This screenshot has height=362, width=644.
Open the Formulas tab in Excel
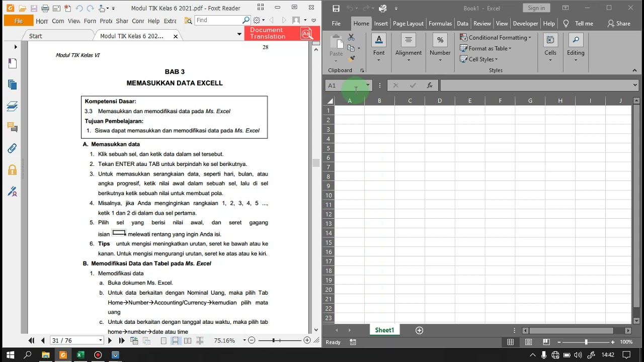coord(440,24)
